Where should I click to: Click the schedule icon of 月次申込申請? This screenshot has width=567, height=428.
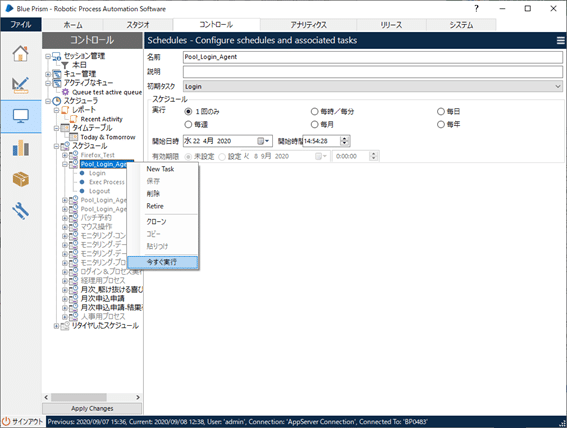click(x=74, y=299)
